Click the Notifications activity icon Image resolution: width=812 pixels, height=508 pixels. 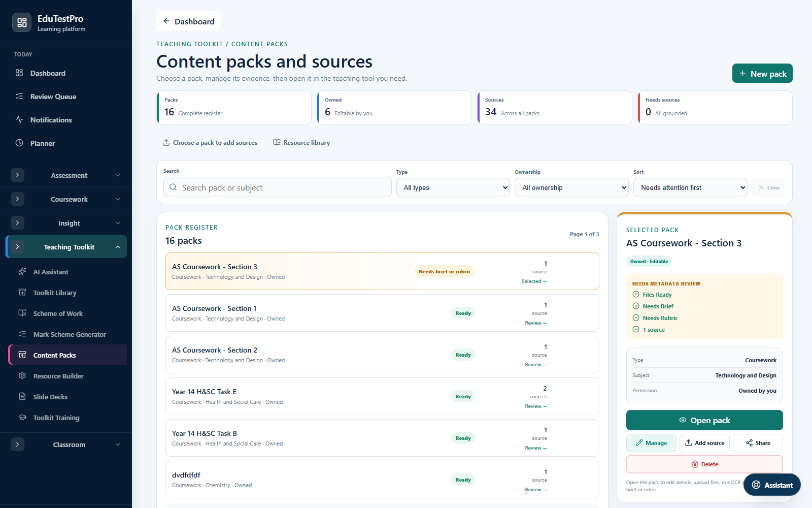pos(19,120)
